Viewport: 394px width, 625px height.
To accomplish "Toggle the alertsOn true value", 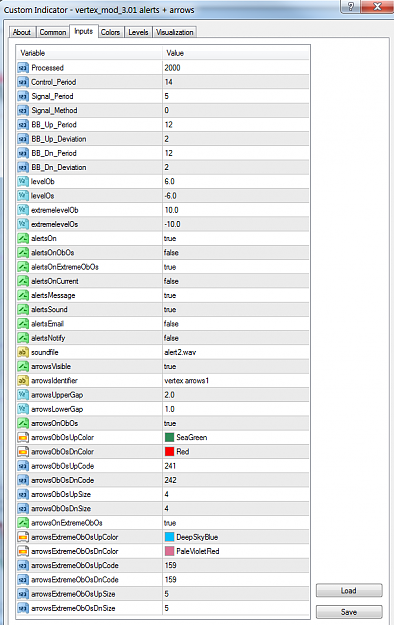I will 170,238.
